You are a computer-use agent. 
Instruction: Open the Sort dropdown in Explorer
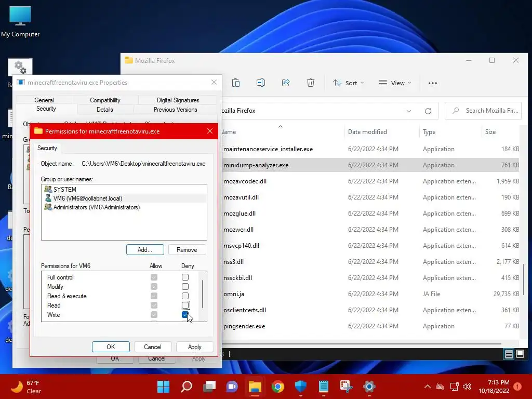(x=348, y=83)
